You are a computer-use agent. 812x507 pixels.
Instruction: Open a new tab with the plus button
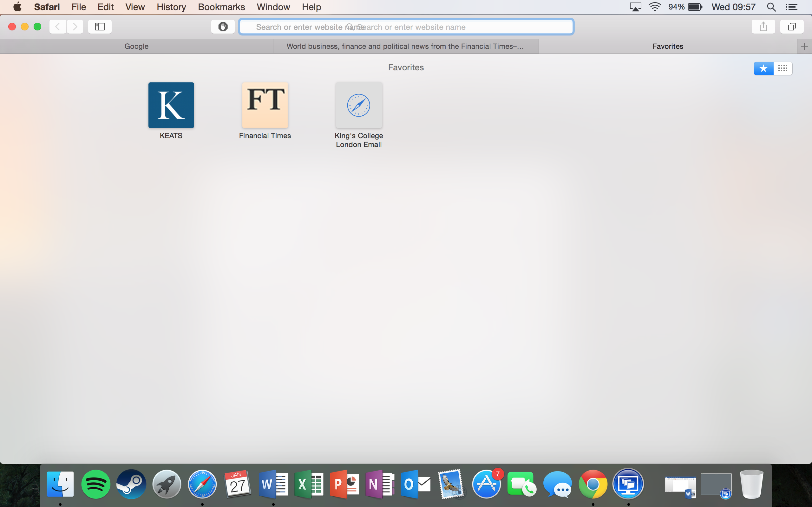coord(804,46)
